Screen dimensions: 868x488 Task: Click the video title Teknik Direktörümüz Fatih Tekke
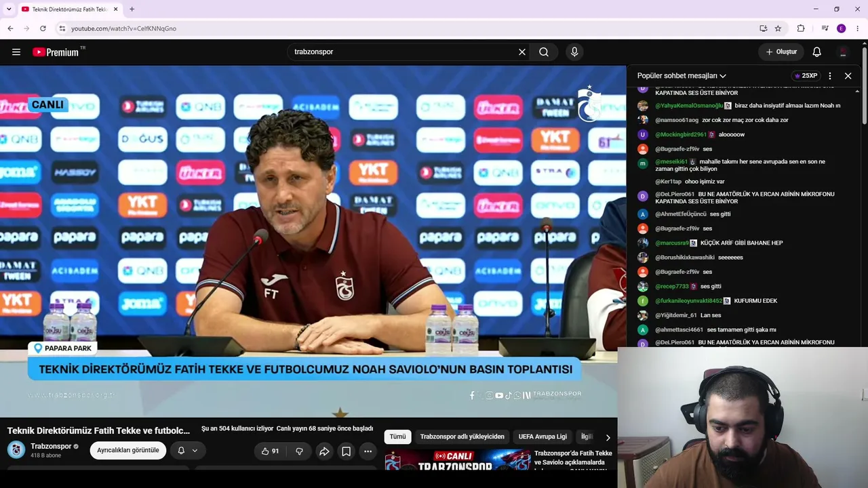tap(98, 431)
